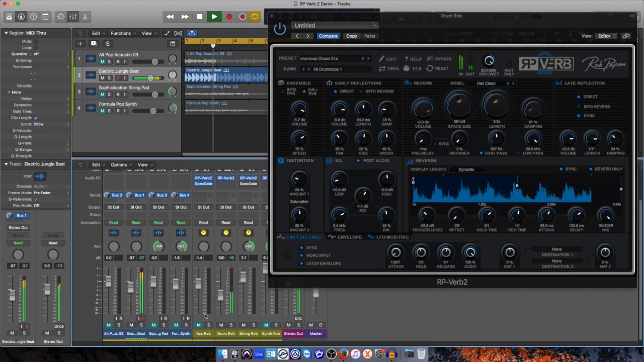Add a new track with plus button
This screenshot has height=362, width=644.
click(x=80, y=44)
